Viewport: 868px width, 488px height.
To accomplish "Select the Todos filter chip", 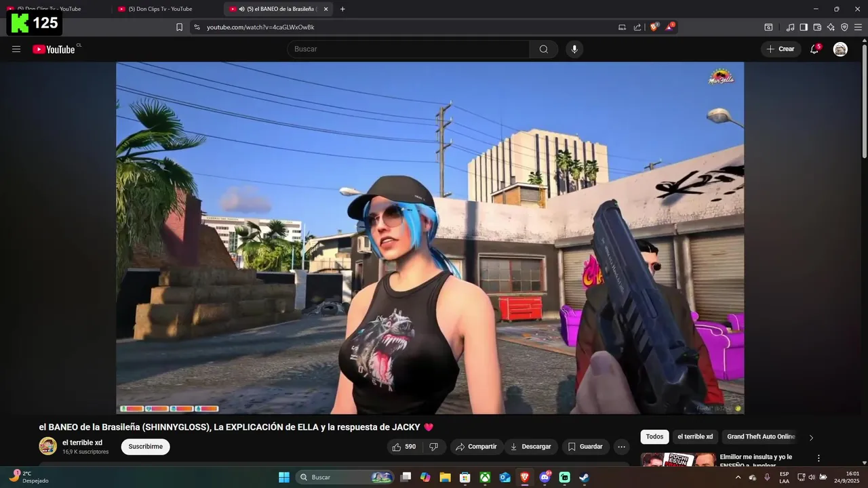I will coord(654,437).
